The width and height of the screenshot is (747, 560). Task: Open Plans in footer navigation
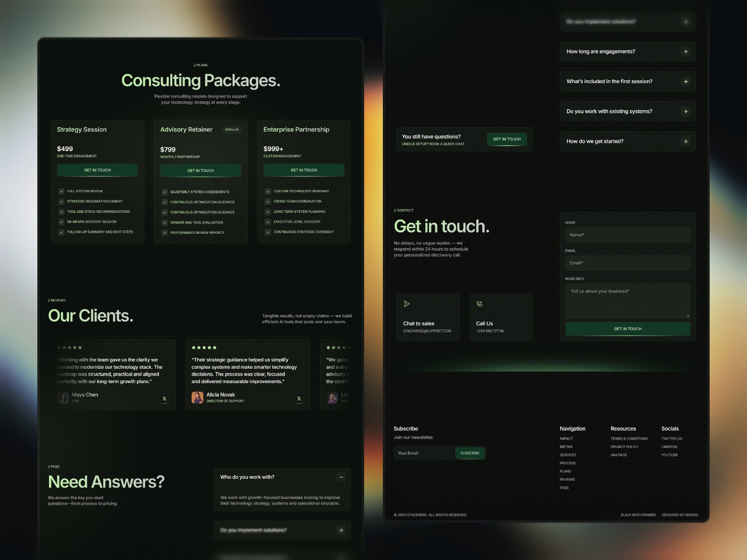tap(565, 471)
